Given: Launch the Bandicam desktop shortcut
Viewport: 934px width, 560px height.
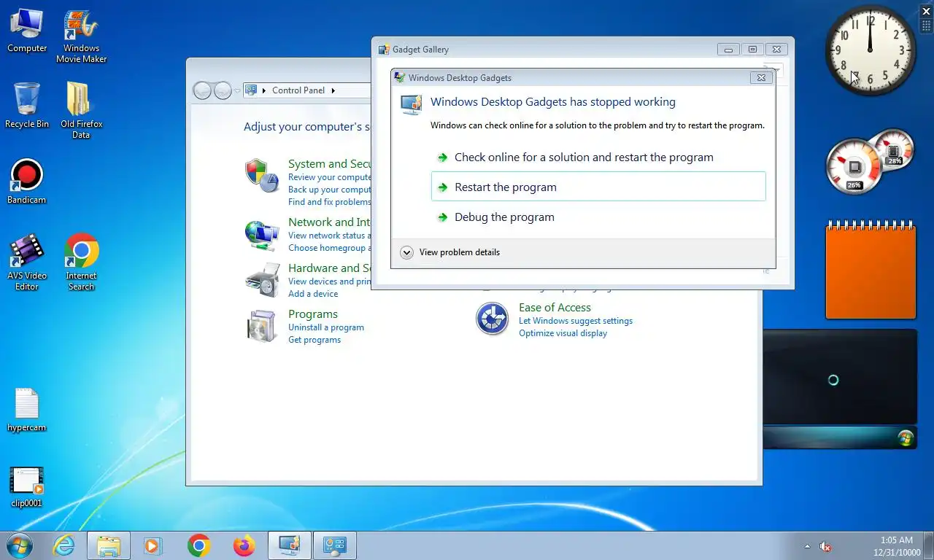Looking at the screenshot, I should pos(27,182).
